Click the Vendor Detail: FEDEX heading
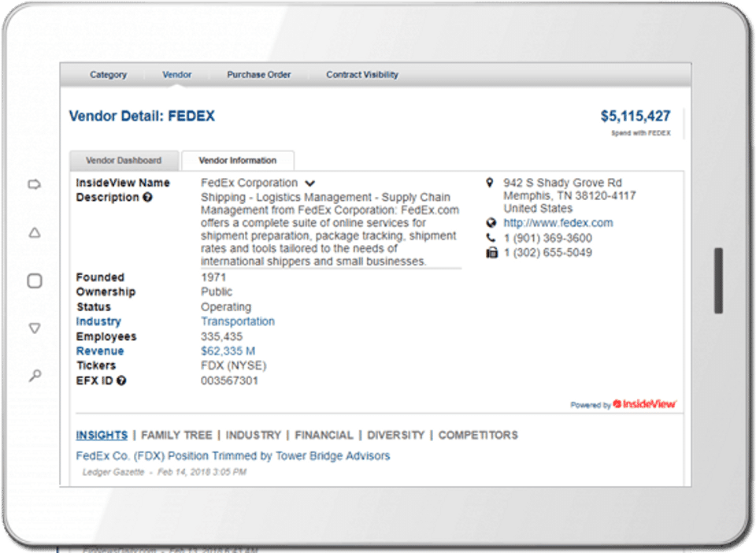Screen dimensions: 756x553 tap(142, 116)
